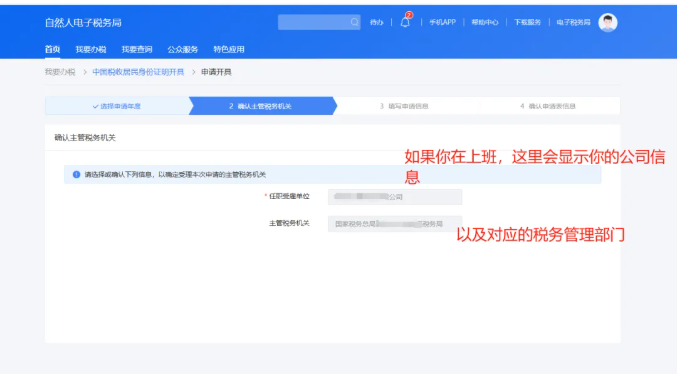678x374 pixels.
Task: Open the notification bell
Action: click(405, 22)
